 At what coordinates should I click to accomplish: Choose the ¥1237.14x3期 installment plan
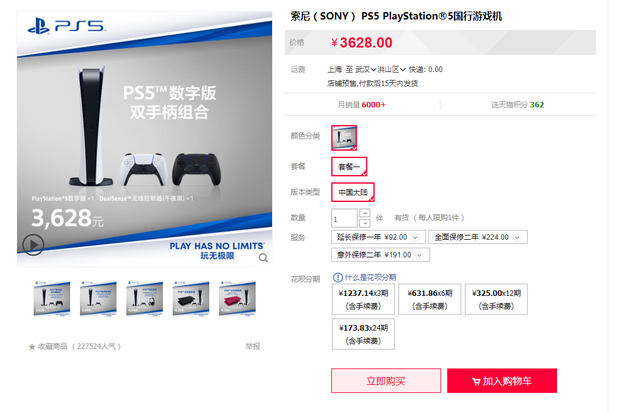pos(363,299)
